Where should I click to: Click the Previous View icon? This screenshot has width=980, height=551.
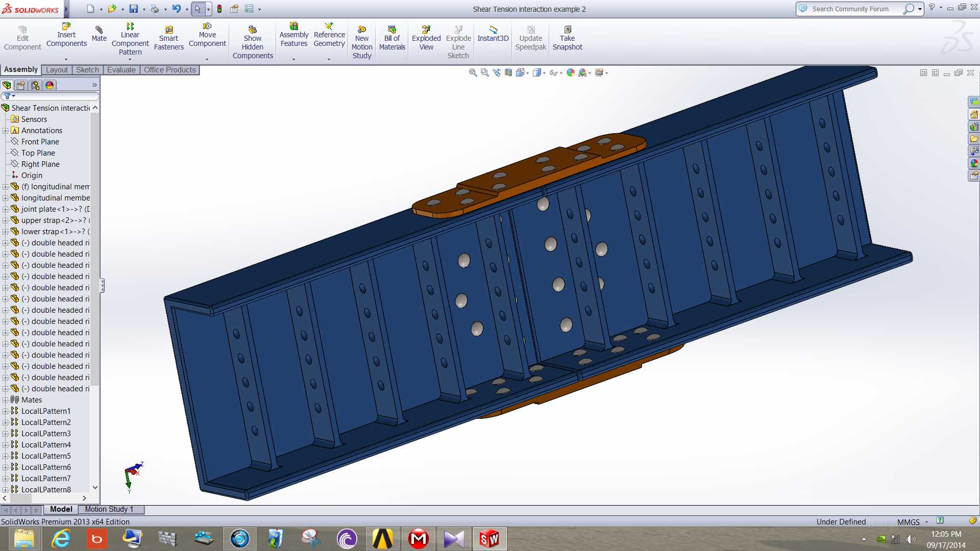click(x=496, y=73)
